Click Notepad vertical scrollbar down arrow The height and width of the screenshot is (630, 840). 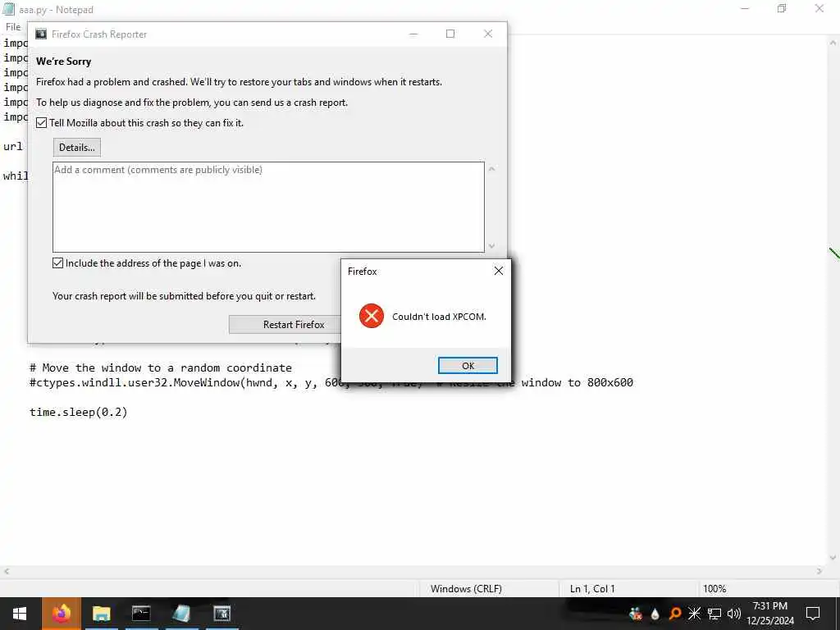coord(833,558)
